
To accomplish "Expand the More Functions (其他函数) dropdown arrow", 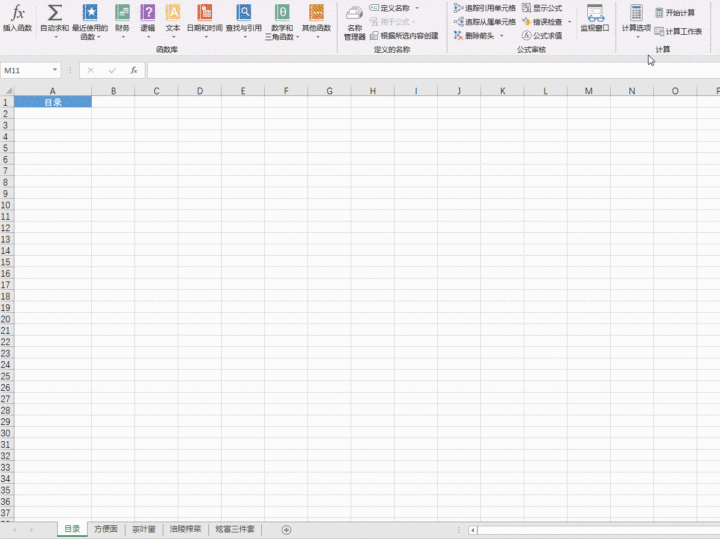I will (317, 37).
